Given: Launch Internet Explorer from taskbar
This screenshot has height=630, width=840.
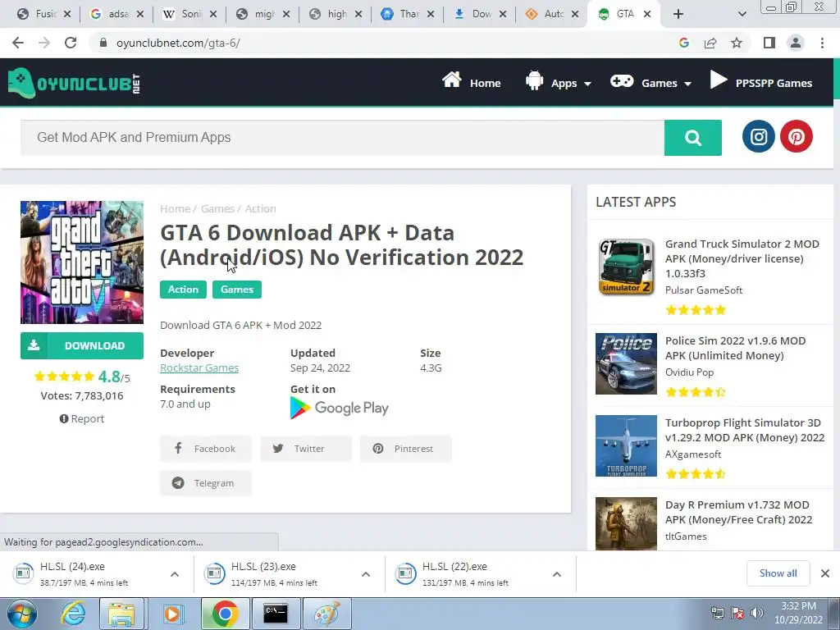Looking at the screenshot, I should coord(72,614).
